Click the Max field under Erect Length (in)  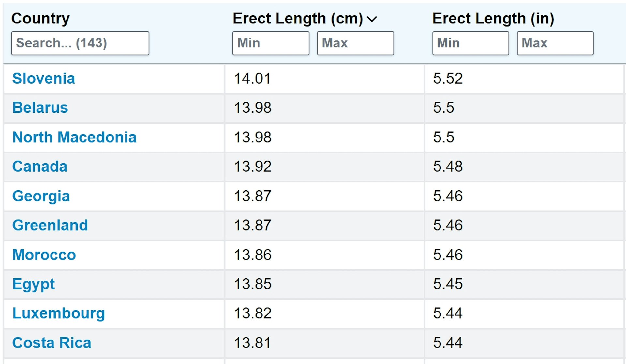[x=555, y=43]
